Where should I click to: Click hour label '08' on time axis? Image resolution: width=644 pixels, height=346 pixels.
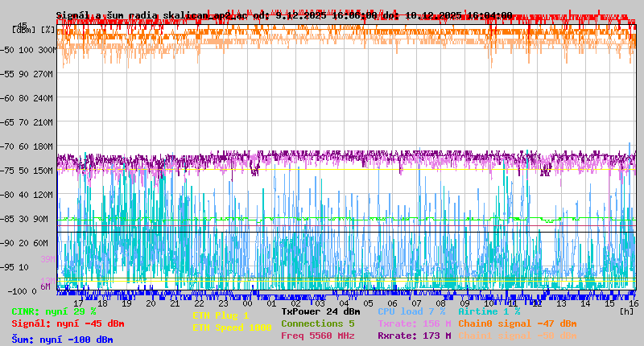(440, 303)
